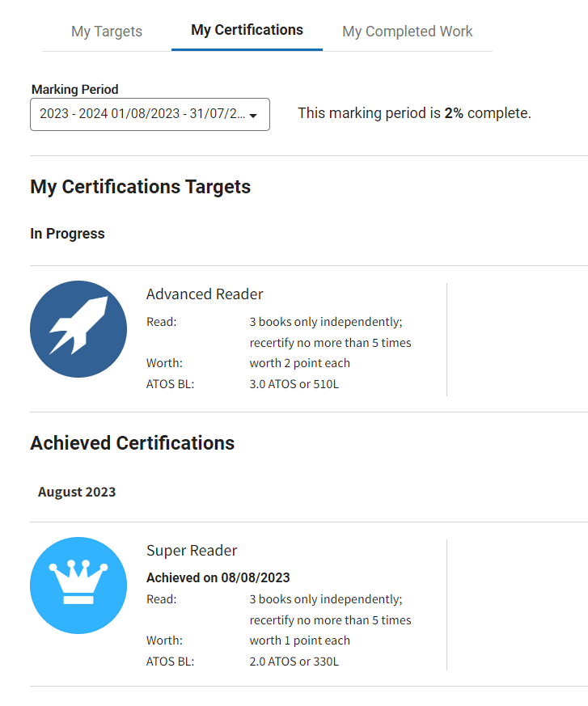
Task: Select the My Certifications tab
Action: click(247, 30)
